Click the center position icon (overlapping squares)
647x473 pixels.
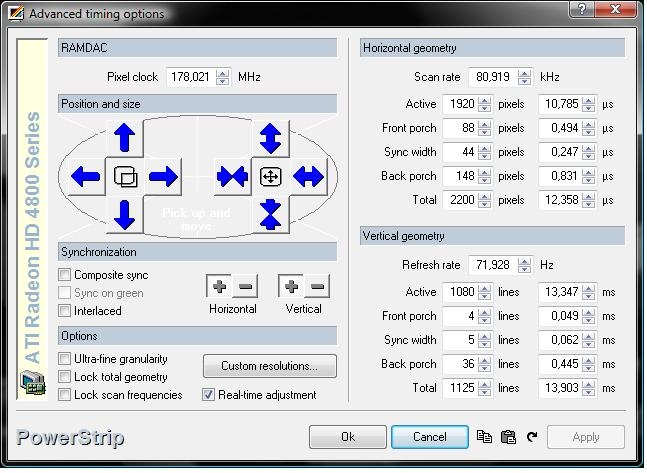coord(125,177)
